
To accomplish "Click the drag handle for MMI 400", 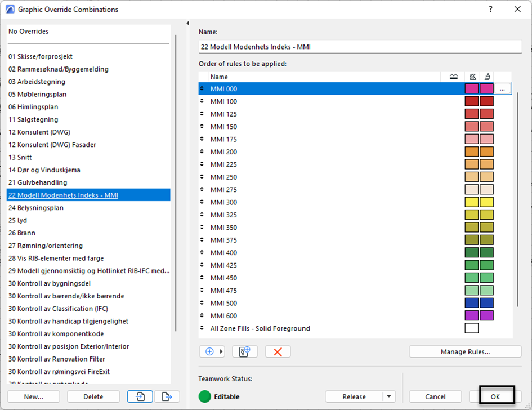I will coord(202,252).
